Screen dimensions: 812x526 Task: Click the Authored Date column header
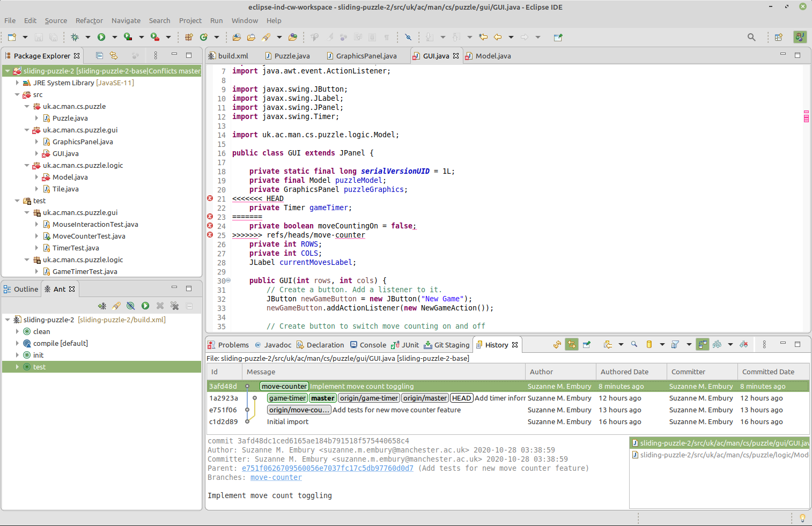[631, 372]
